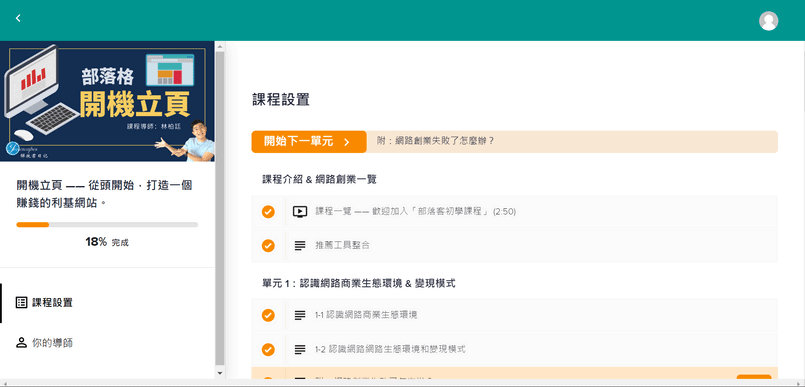Image resolution: width=805 pixels, height=387 pixels.
Task: Click course title 開機立頁 —— 從頭開始
Action: click(104, 194)
